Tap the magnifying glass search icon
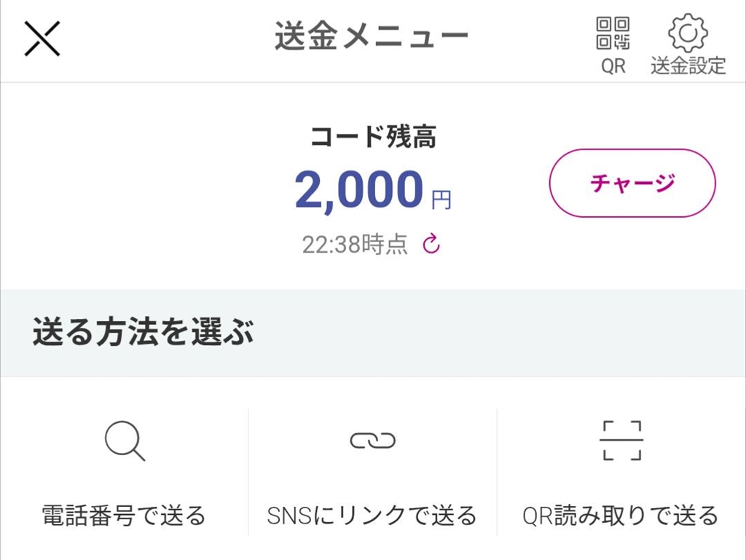Viewport: 746px width, 560px height. point(125,441)
